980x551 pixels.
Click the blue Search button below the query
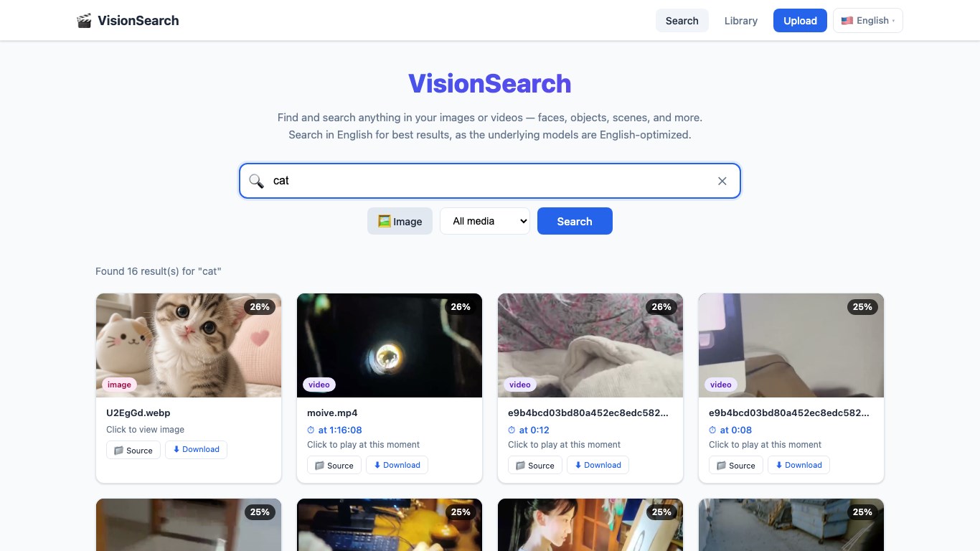click(x=575, y=221)
